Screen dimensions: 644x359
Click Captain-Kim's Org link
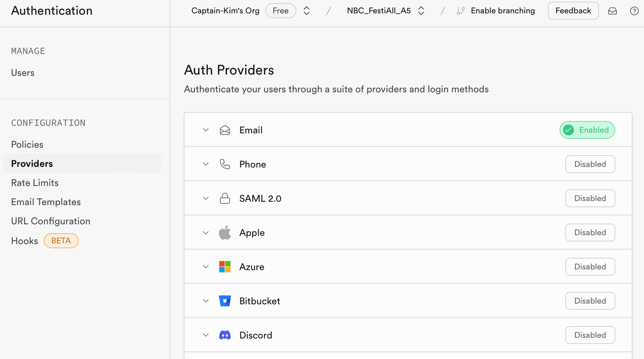pos(225,11)
